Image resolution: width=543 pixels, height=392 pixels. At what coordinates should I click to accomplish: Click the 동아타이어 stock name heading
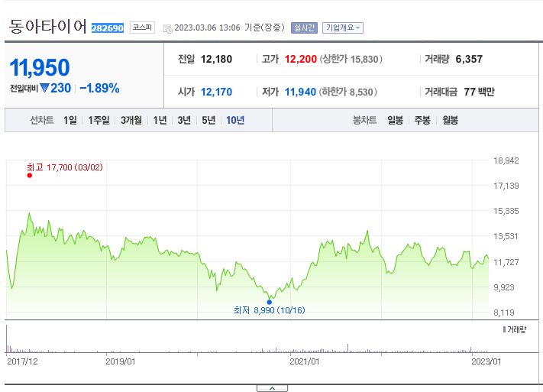(x=48, y=26)
